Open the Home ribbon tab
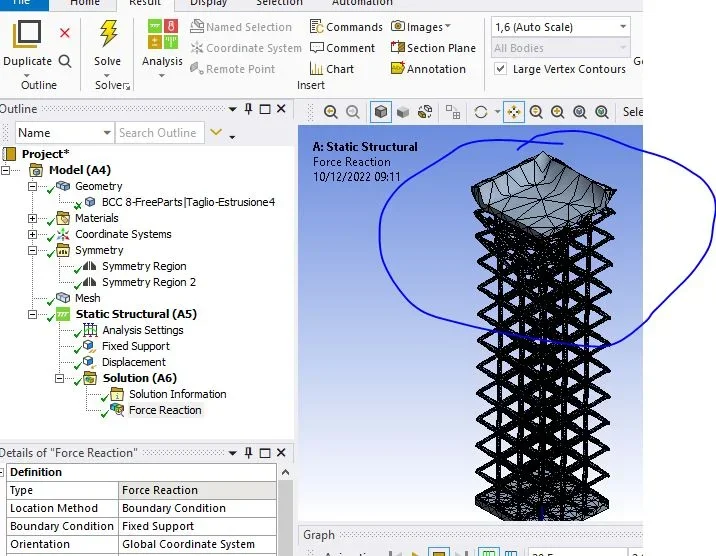The width and height of the screenshot is (716, 556). (x=85, y=3)
